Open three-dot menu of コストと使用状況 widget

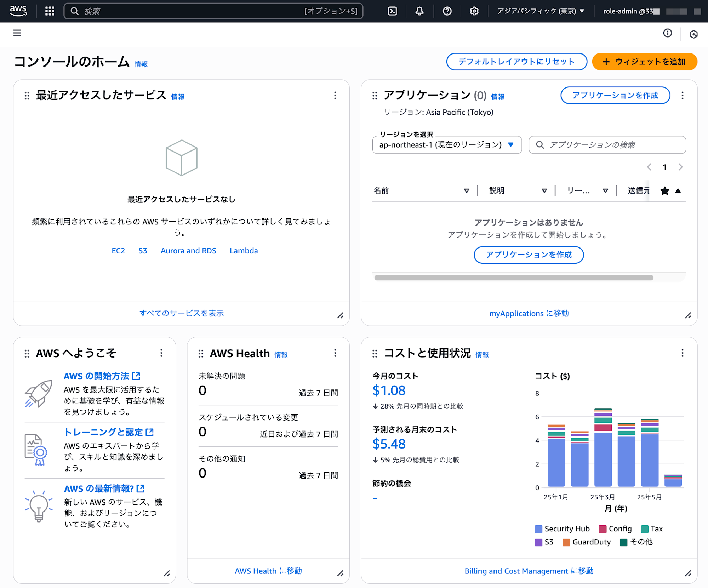click(683, 353)
